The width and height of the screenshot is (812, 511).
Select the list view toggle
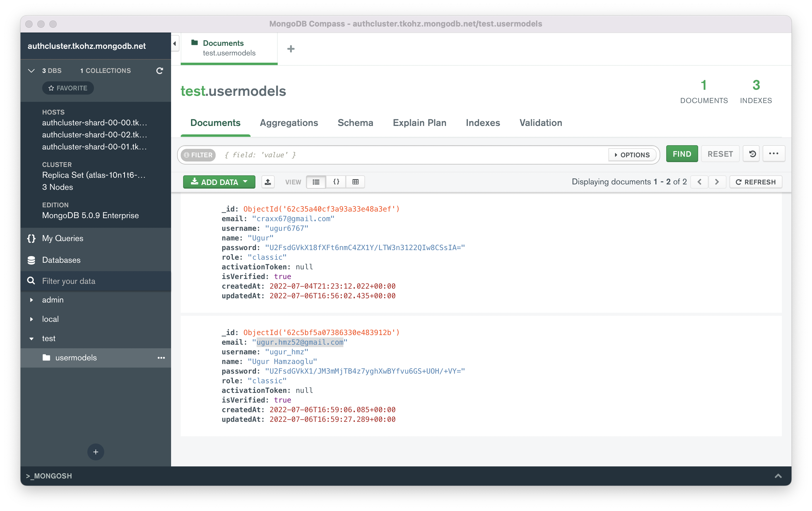tap(316, 182)
